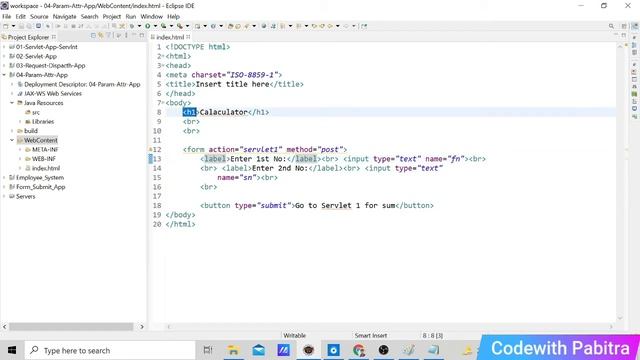The image size is (640, 360).
Task: Open the Window menu
Action: pos(151,16)
